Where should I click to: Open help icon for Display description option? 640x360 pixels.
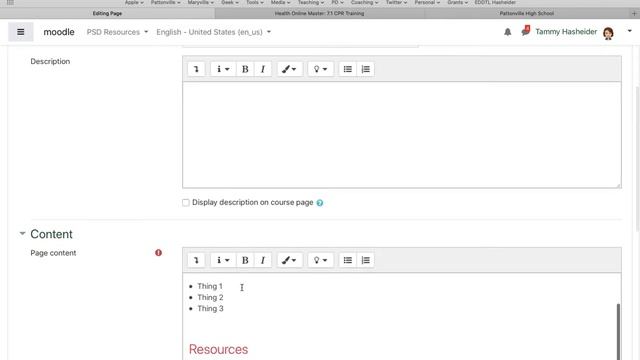[x=320, y=203]
